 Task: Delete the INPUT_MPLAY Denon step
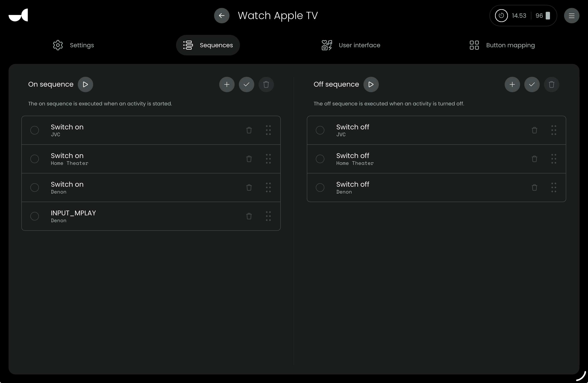[x=249, y=216]
